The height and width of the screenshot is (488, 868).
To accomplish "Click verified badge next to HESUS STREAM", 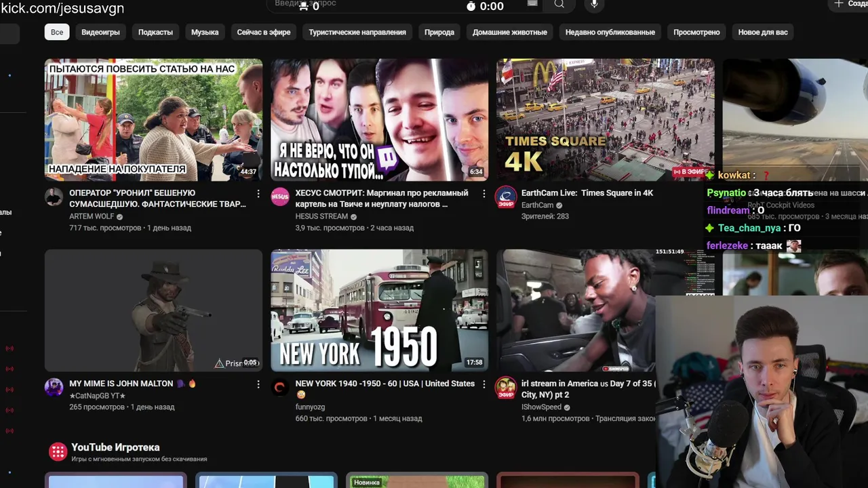I will click(x=353, y=217).
